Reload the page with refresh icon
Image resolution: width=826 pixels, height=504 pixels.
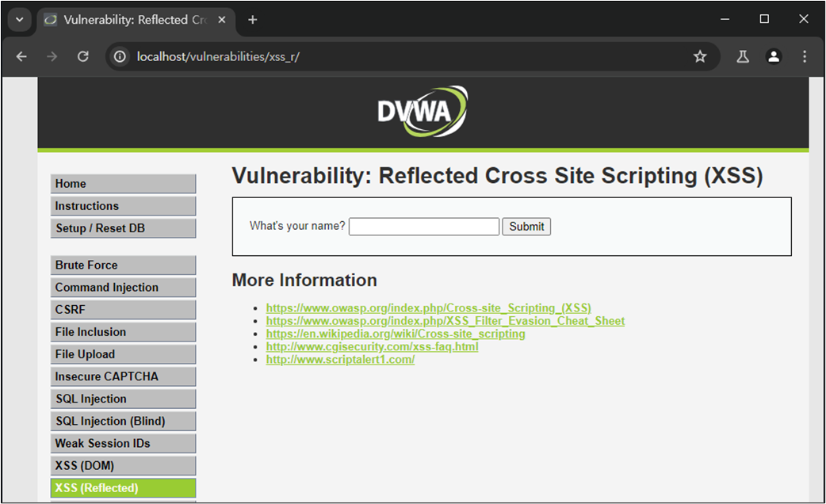pyautogui.click(x=82, y=56)
